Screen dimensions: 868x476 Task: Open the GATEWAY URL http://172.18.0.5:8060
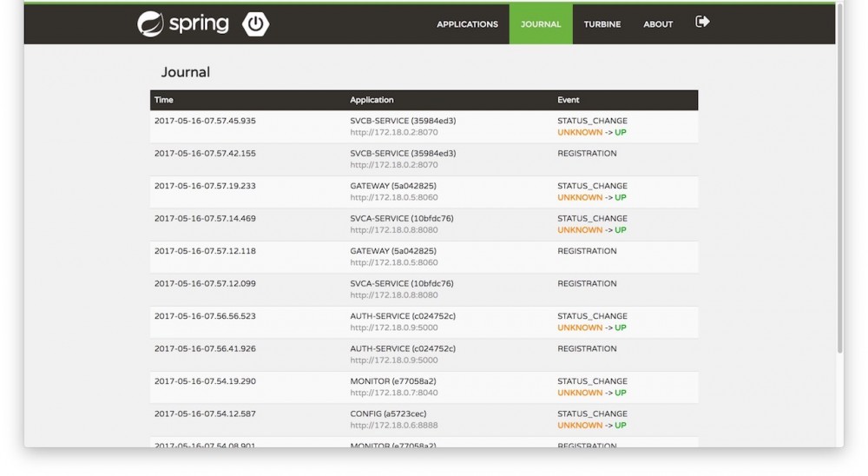394,198
